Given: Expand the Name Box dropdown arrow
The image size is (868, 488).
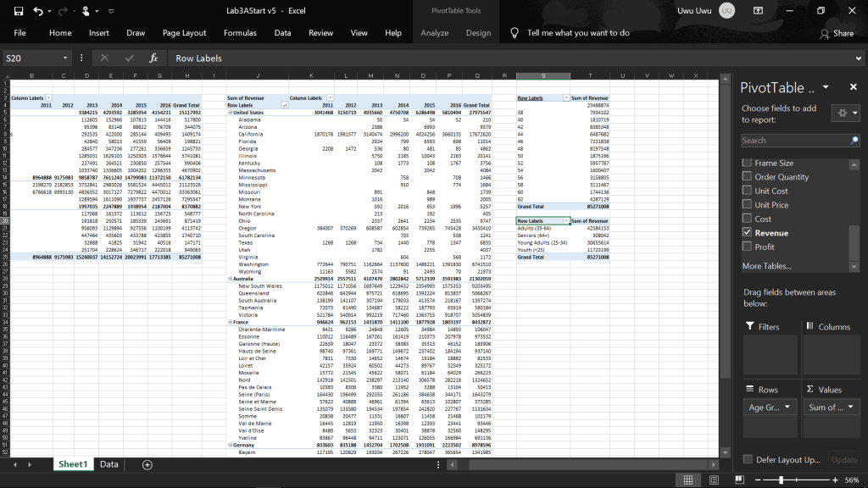Looking at the screenshot, I should coord(65,58).
